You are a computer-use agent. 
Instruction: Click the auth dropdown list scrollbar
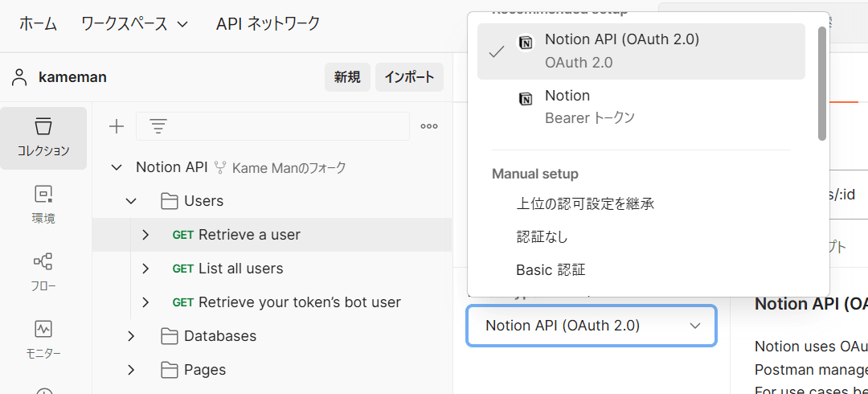click(x=822, y=83)
